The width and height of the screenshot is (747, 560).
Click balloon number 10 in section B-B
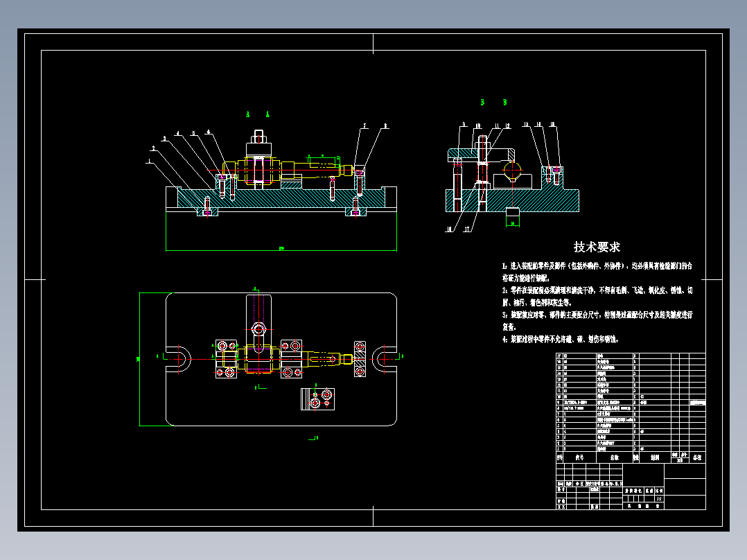tap(477, 126)
